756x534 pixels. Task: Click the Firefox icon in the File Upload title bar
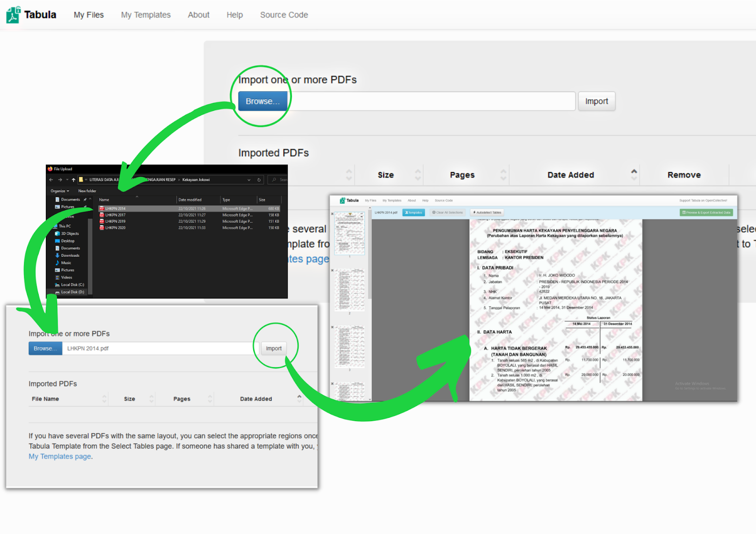(x=50, y=169)
